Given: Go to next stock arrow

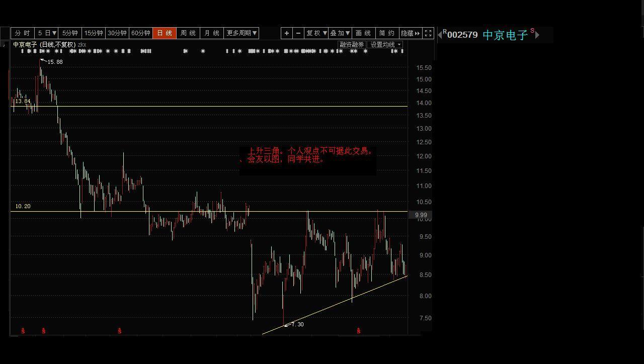Looking at the screenshot, I should tap(537, 35).
